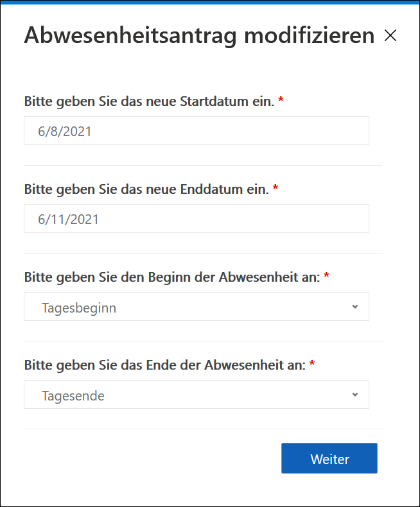This screenshot has height=507, width=420.
Task: Open the Ende der Abwesenheit dropdown
Action: click(x=197, y=395)
